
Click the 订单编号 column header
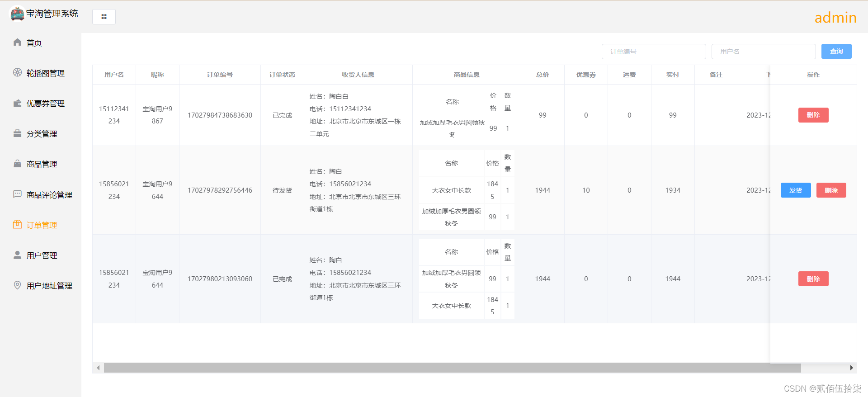click(220, 75)
